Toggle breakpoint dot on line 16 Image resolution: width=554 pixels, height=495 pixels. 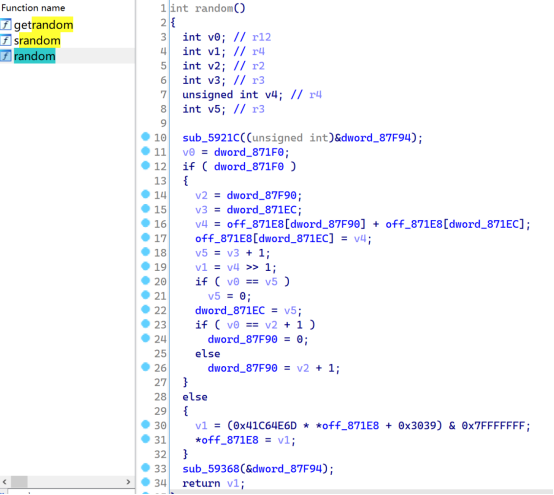[x=146, y=223]
